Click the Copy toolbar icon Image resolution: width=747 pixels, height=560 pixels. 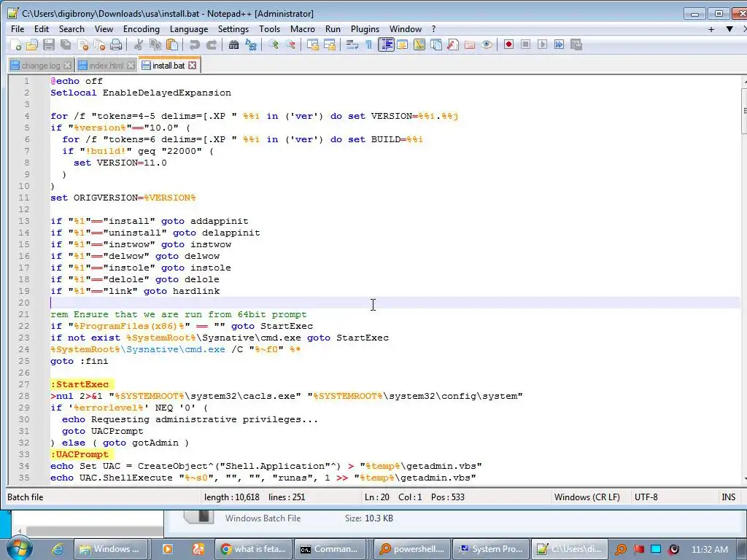(155, 44)
